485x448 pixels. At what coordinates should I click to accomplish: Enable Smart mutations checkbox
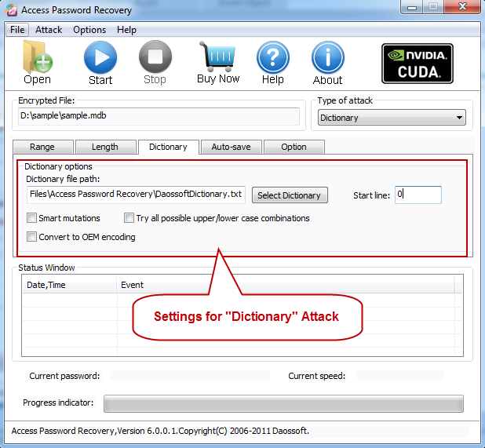31,218
